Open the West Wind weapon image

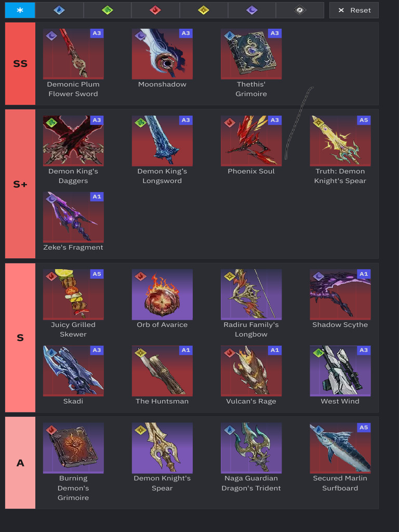pyautogui.click(x=340, y=371)
